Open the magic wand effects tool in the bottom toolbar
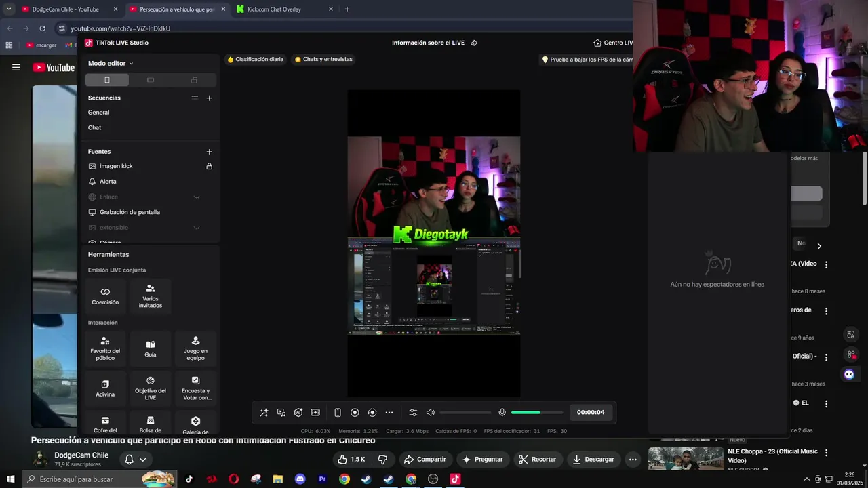 click(264, 412)
